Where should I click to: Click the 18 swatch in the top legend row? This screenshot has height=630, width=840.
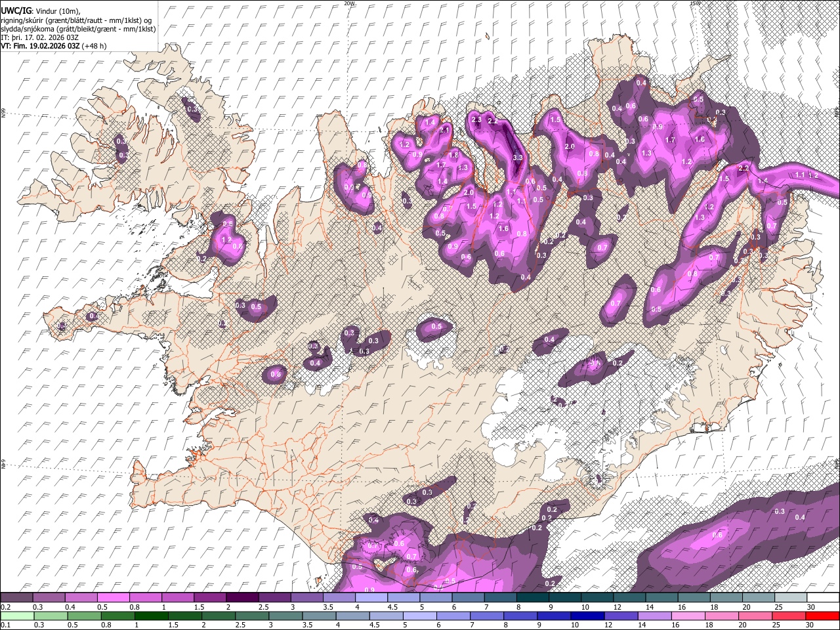[x=725, y=598]
